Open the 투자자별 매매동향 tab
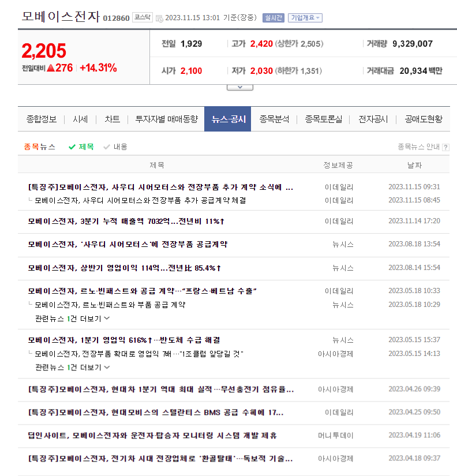 pos(166,119)
